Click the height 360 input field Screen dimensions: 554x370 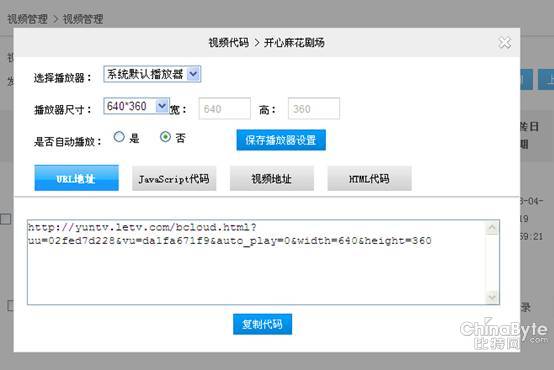pos(314,108)
